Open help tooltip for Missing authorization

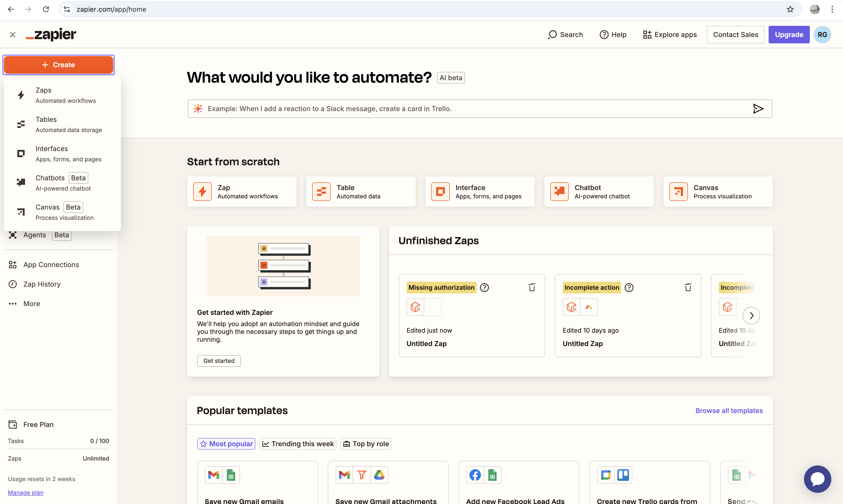coord(484,288)
